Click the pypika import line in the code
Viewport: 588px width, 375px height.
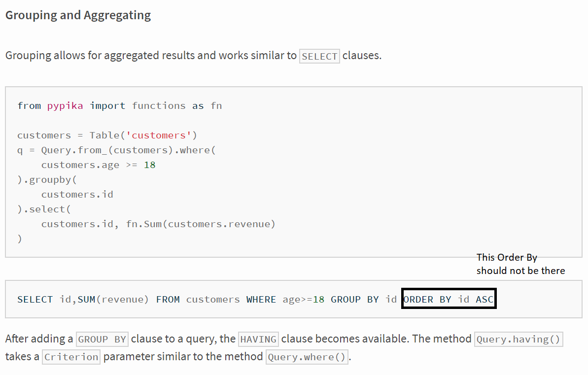coord(120,106)
